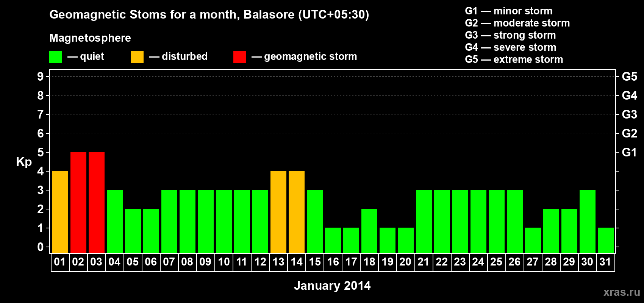The image size is (644, 303).
Task: Click the G1 storm level label
Action: (x=629, y=152)
